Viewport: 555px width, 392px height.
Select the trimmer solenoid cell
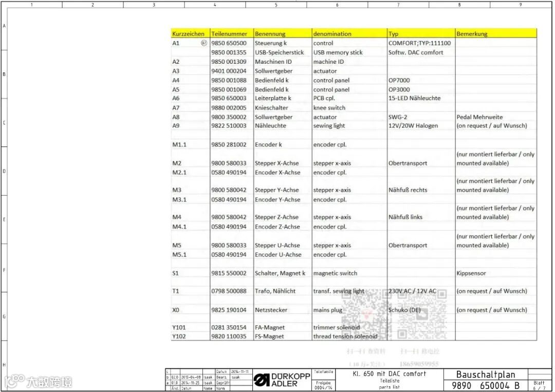(x=336, y=327)
